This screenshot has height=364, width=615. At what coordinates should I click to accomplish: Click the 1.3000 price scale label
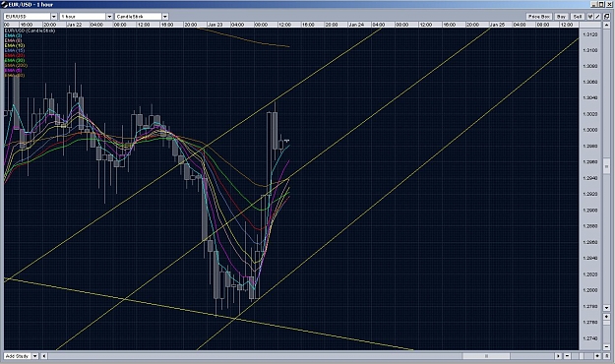pyautogui.click(x=589, y=130)
